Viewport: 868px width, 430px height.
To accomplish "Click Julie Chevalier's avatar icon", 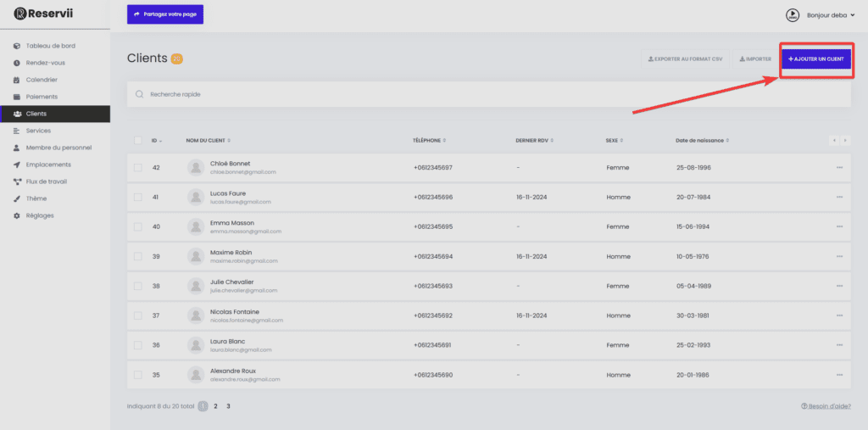I will tap(196, 286).
